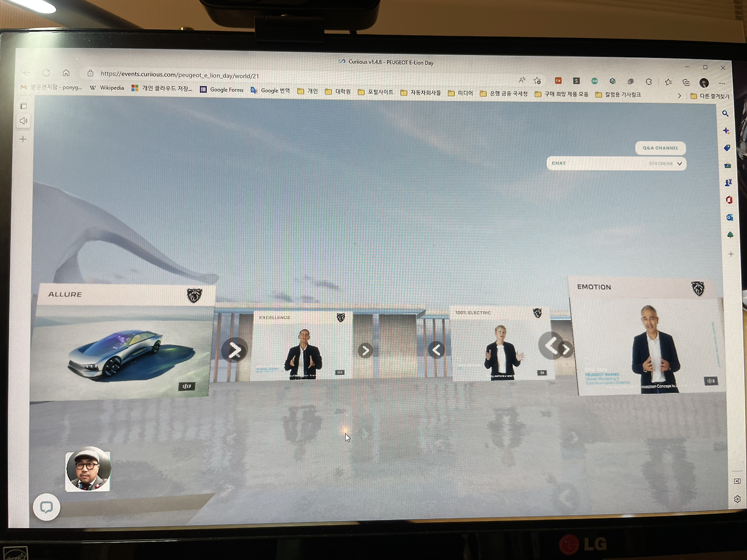Screen dimensions: 747x560
Task: Click left arrow before 100% ELECTRIC panel
Action: [x=437, y=350]
